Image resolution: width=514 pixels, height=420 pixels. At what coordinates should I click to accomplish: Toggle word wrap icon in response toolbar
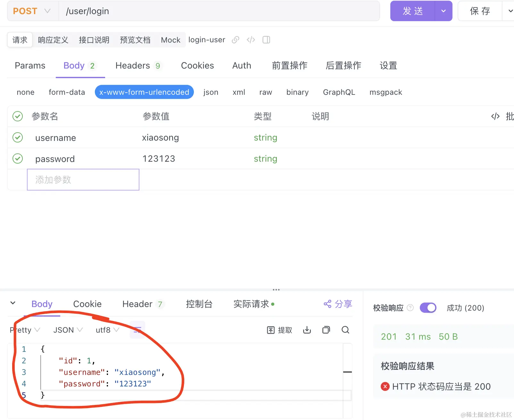(x=137, y=330)
